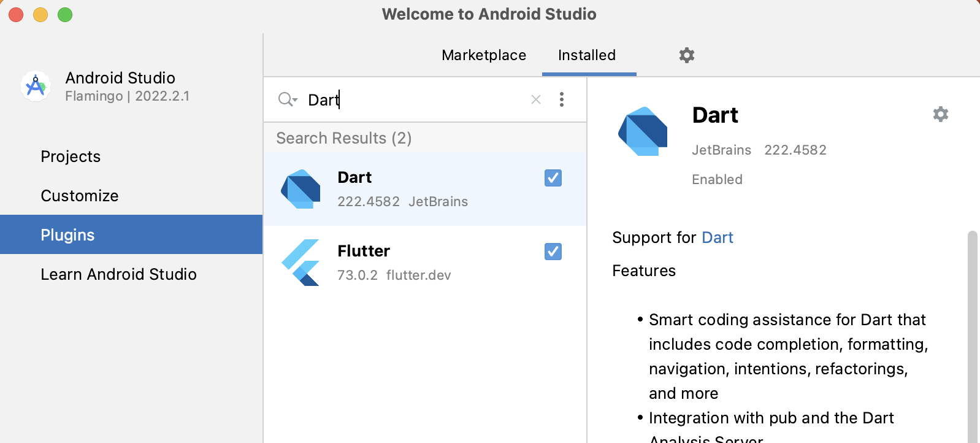Open Customize in the sidebar
Screen dimensions: 980x443
(131, 196)
